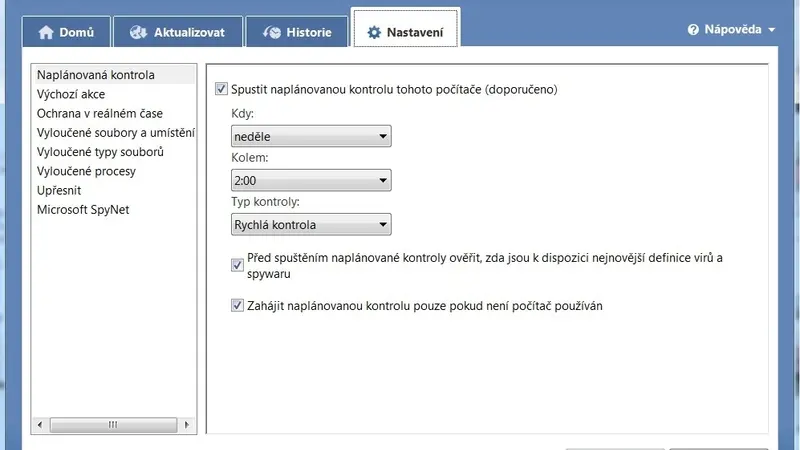Select 'Ochrana v reálném čase' settings item

[100, 113]
